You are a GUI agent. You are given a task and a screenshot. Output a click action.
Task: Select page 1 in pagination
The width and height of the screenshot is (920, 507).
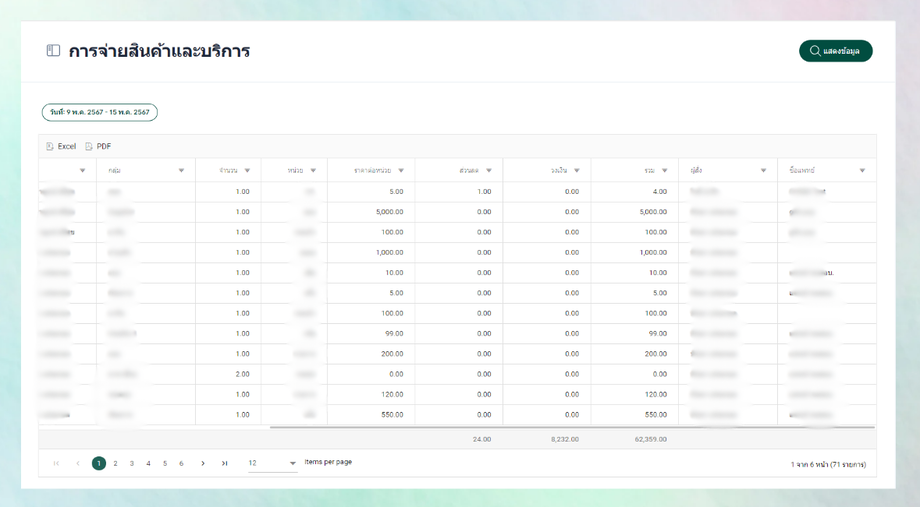tap(99, 463)
